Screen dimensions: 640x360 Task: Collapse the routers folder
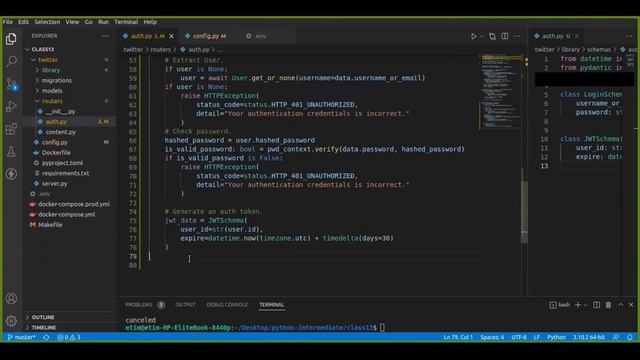click(x=69, y=101)
